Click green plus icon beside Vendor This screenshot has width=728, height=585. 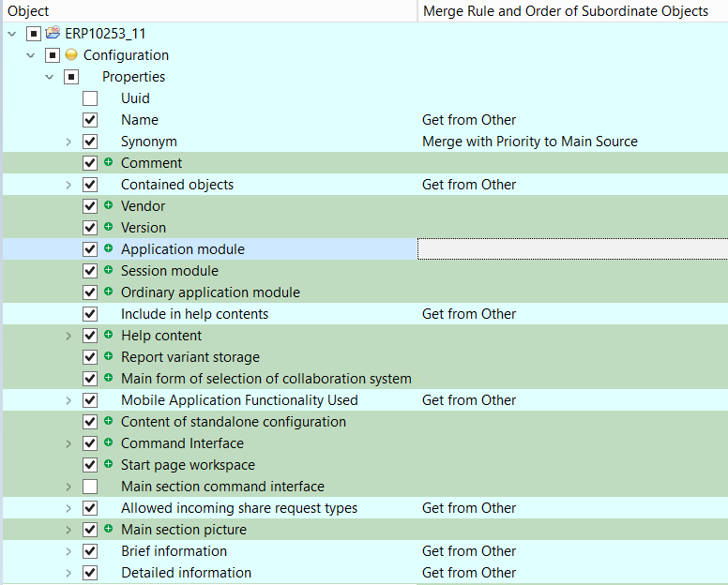[109, 206]
